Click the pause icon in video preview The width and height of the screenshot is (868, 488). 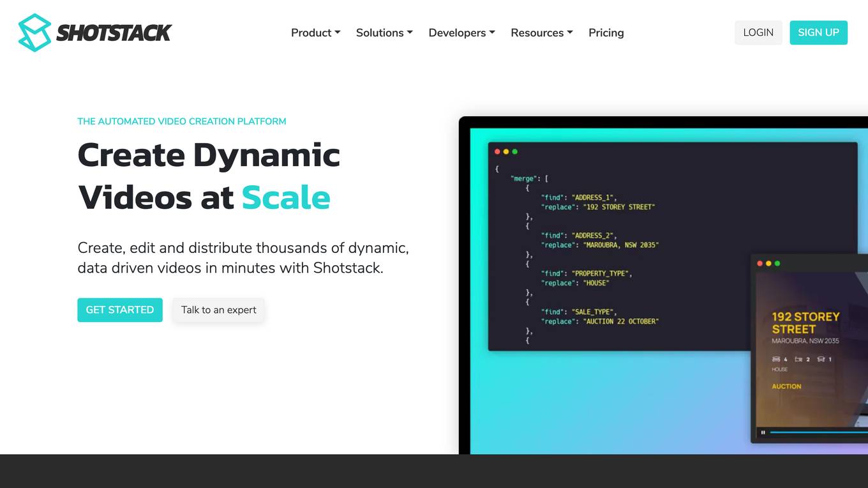[x=763, y=432]
